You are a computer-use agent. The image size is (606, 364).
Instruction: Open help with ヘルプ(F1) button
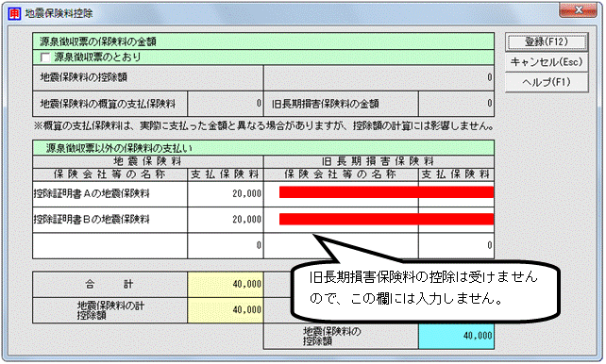(547, 82)
